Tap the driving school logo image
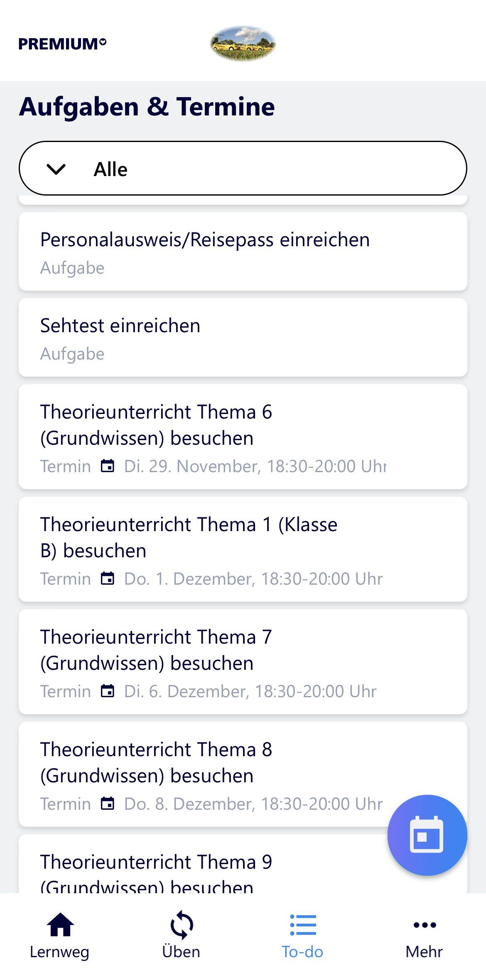This screenshot has height=980, width=486. 243,44
